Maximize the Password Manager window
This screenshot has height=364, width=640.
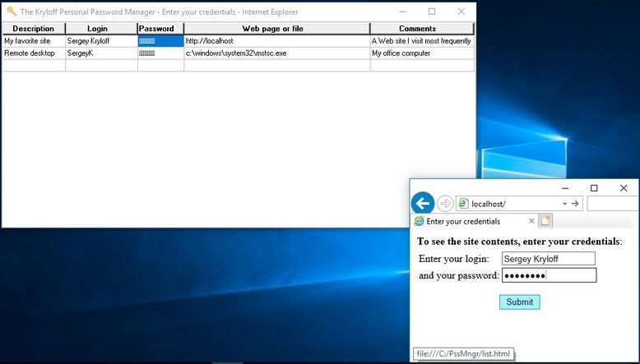pyautogui.click(x=432, y=12)
